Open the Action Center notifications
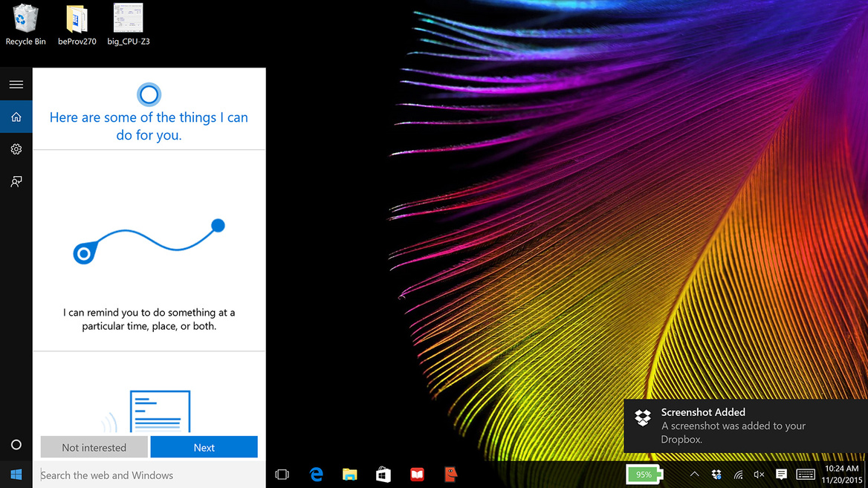 [781, 475]
